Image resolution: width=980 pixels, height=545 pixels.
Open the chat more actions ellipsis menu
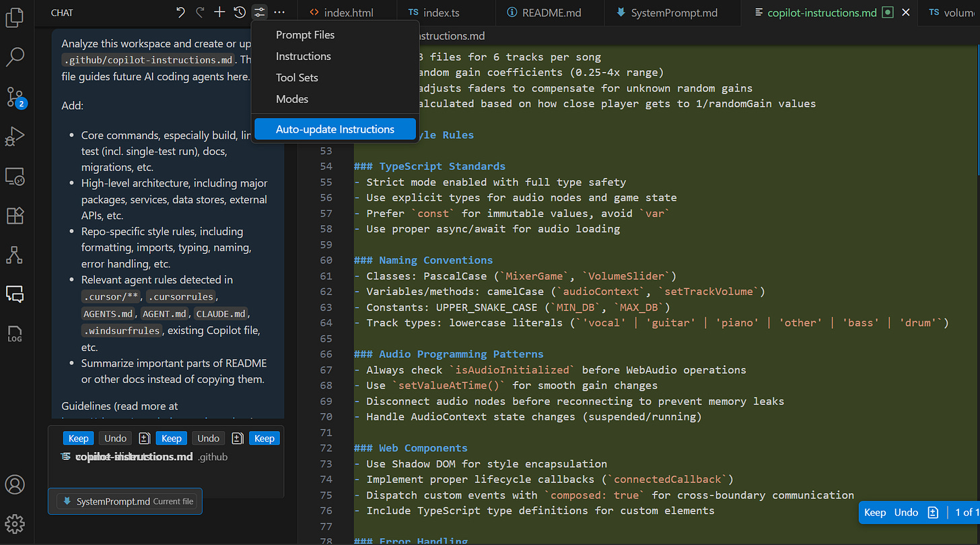(x=279, y=12)
